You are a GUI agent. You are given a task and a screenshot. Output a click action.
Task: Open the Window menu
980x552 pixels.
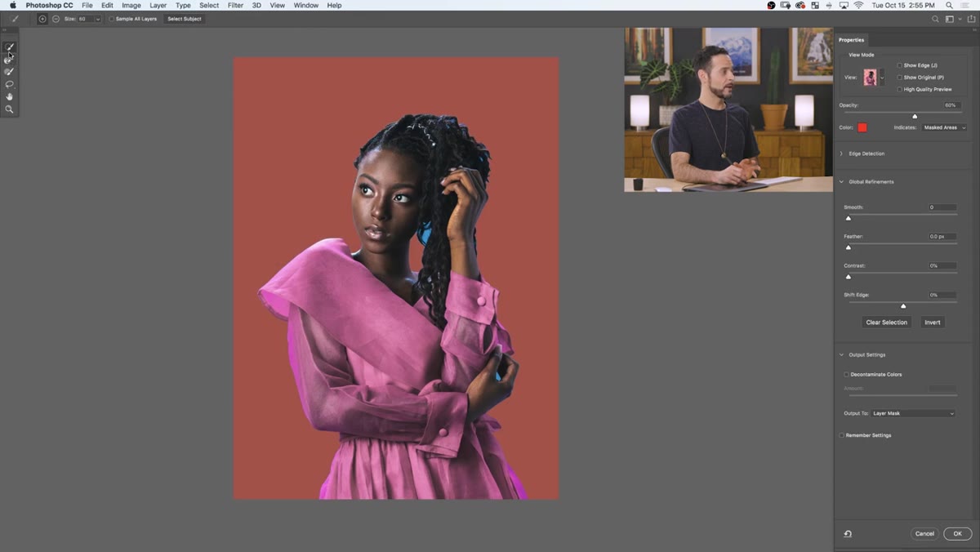tap(306, 5)
